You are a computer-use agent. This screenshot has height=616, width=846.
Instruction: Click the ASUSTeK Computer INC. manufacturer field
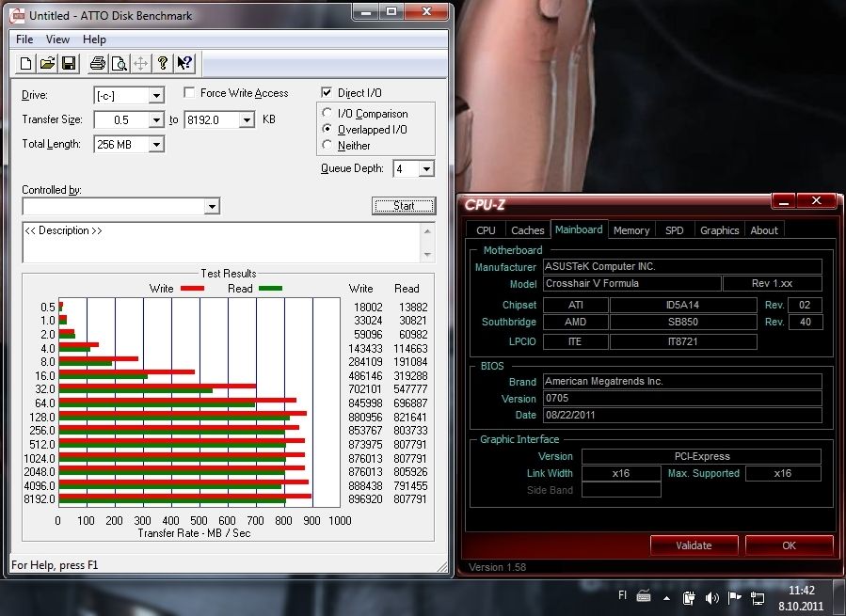tap(682, 266)
